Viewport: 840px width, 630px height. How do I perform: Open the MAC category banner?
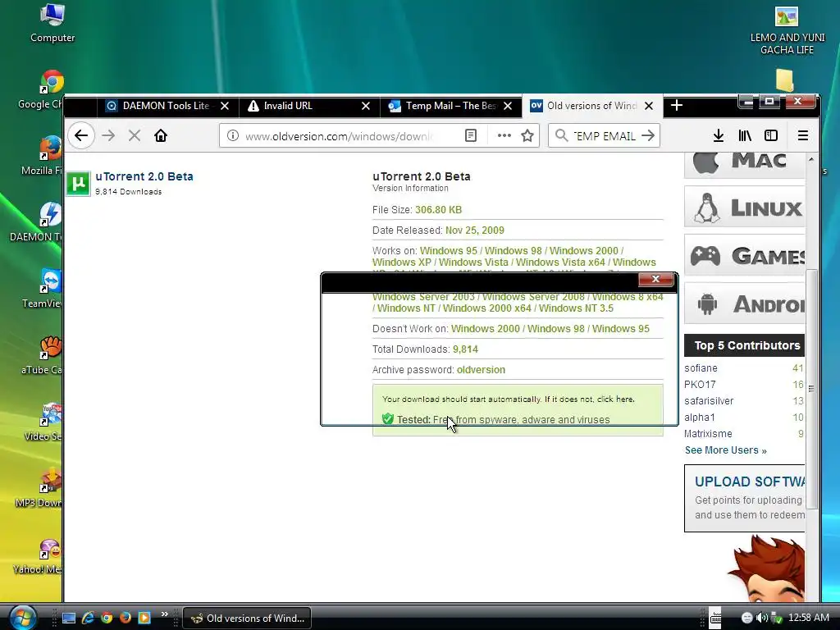tap(745, 165)
